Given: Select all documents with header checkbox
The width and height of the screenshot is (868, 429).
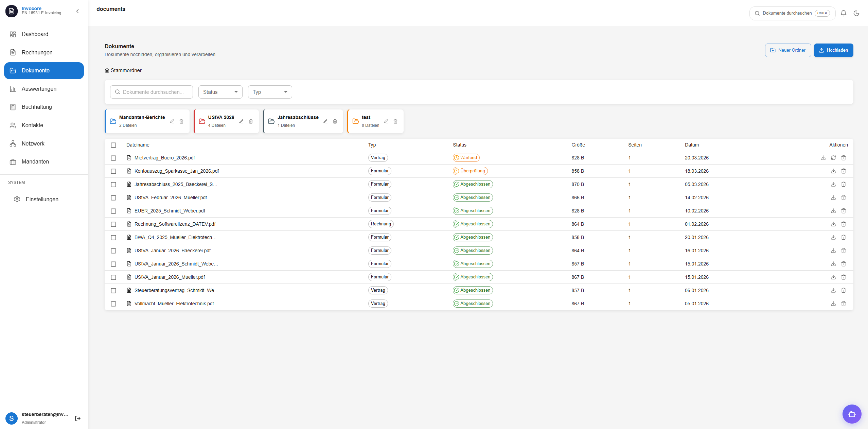Looking at the screenshot, I should tap(113, 145).
